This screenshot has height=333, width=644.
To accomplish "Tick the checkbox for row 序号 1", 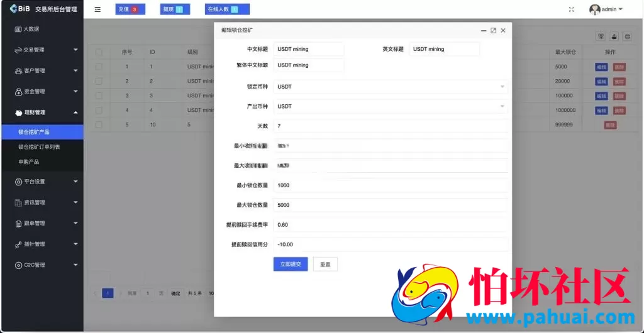I will 99,67.
